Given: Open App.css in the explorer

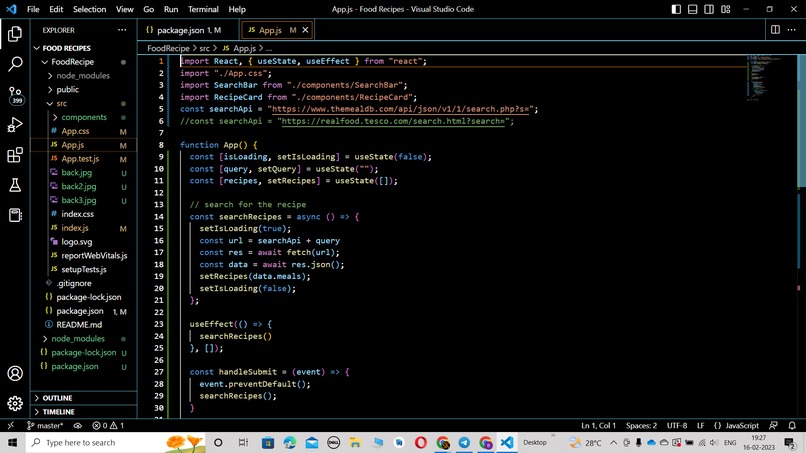Looking at the screenshot, I should [x=75, y=131].
